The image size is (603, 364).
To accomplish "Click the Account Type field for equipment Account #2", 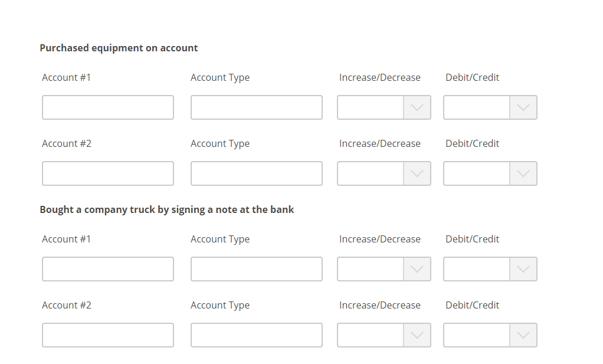I will coord(256,173).
